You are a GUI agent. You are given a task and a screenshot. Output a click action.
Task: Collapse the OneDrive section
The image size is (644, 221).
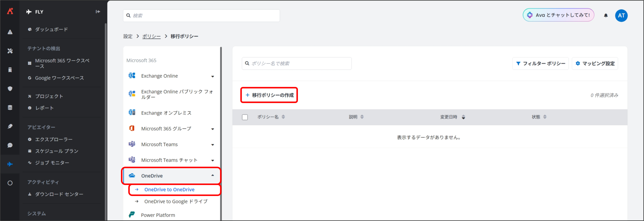213,176
